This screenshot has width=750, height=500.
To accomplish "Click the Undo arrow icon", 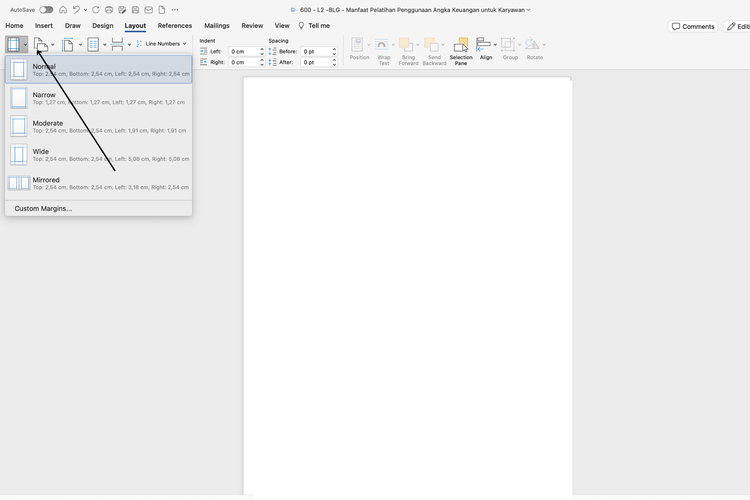I will [76, 10].
